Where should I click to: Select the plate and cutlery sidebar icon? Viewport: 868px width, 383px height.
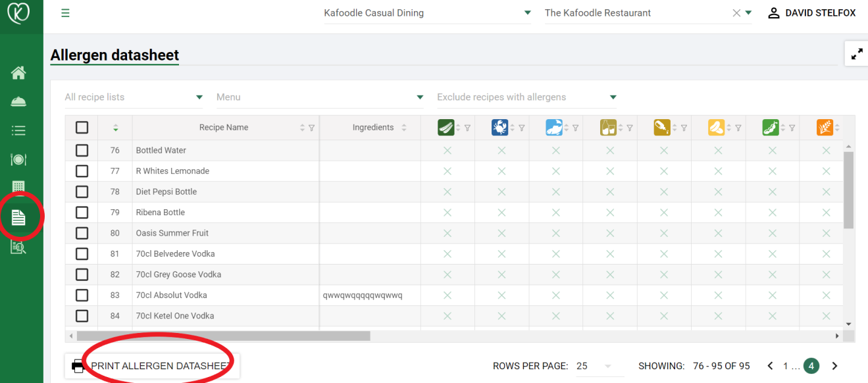(18, 159)
